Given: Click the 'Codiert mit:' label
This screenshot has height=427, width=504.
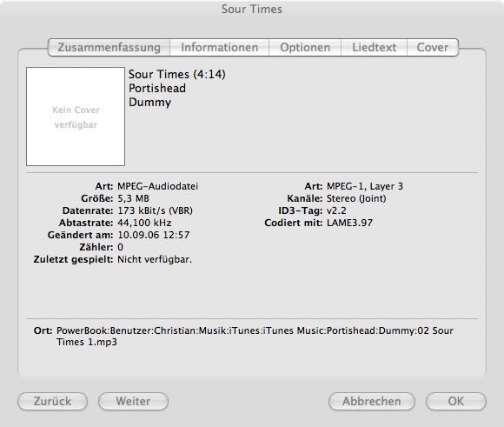Looking at the screenshot, I should click(x=294, y=223).
